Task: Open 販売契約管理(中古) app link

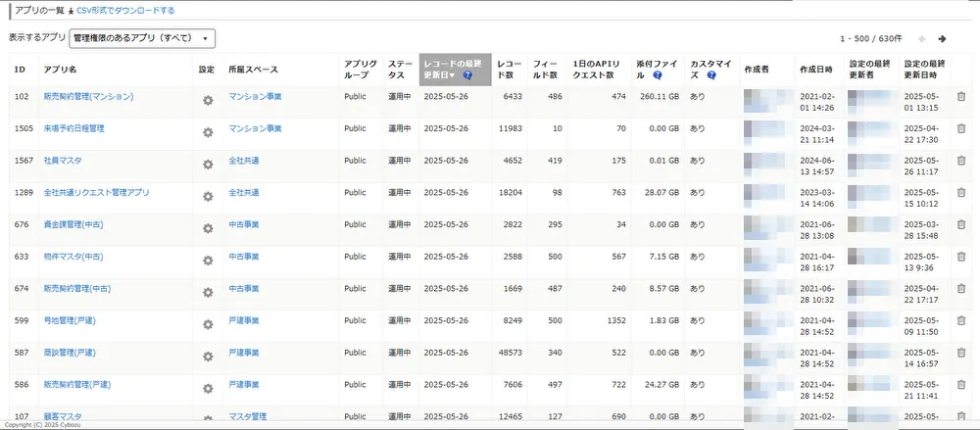Action: tap(73, 288)
